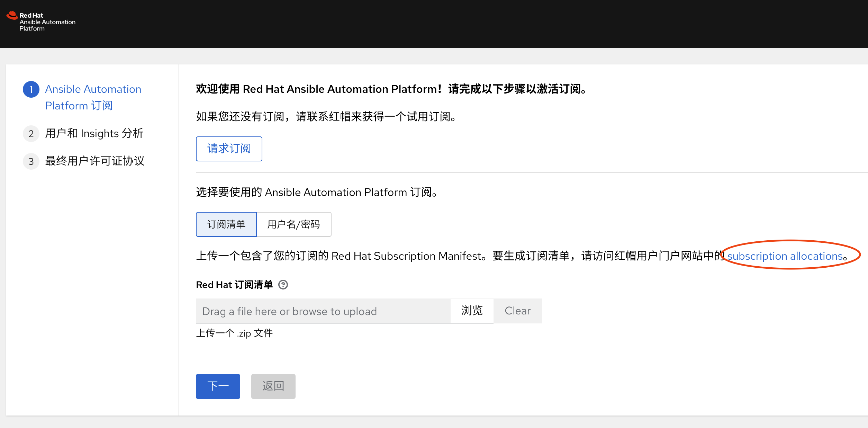Click the 上传一个 .zip 文件 helper text
Viewport: 868px width, 428px height.
[x=234, y=333]
